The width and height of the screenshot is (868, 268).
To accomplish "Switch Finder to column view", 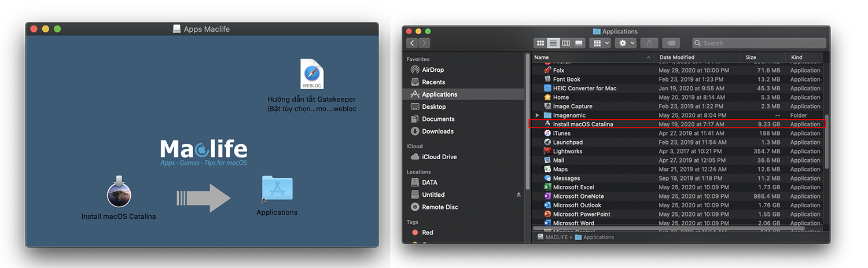I will [x=566, y=43].
